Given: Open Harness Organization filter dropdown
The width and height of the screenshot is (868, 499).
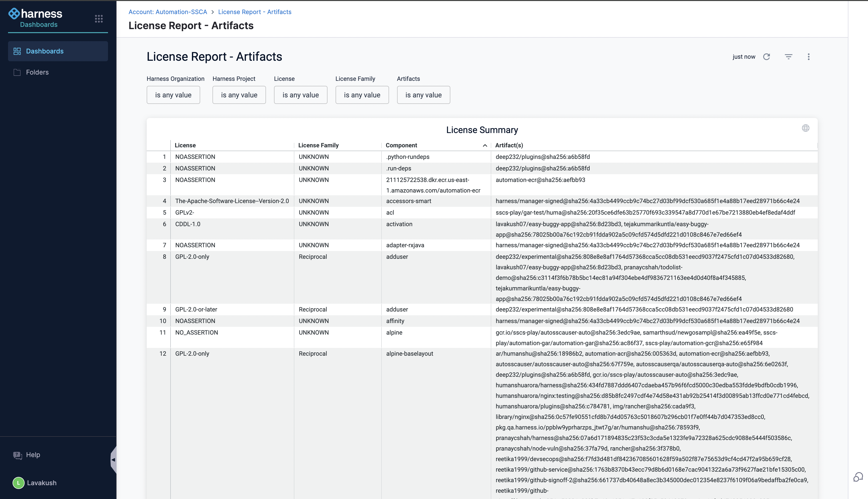Looking at the screenshot, I should click(x=173, y=95).
